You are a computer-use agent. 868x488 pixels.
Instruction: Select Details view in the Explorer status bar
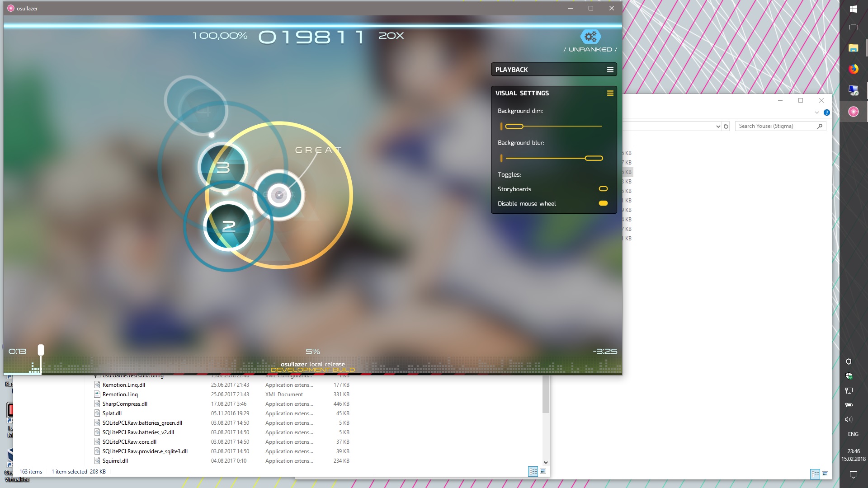point(533,471)
